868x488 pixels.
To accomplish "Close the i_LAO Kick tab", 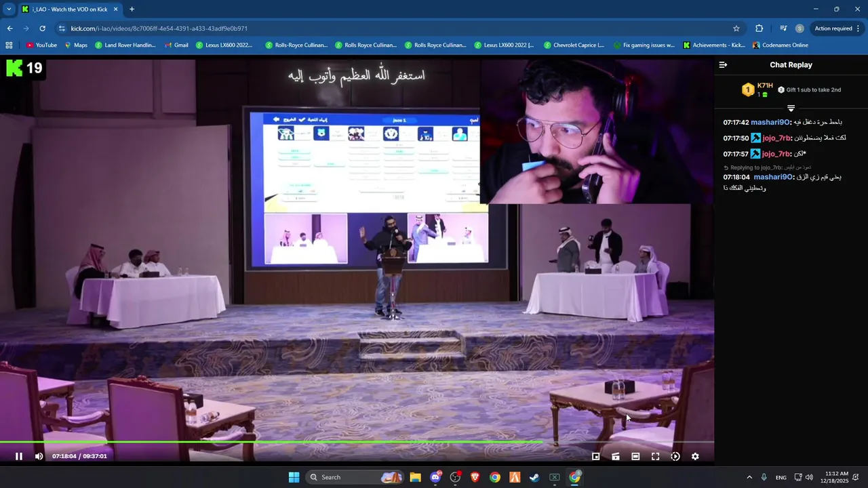I will coord(115,9).
